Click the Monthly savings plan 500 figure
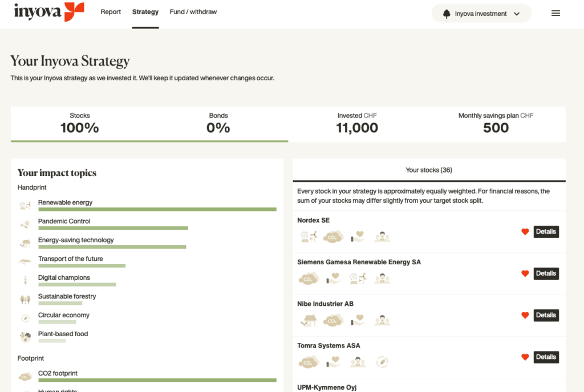The image size is (584, 392). pyautogui.click(x=496, y=128)
